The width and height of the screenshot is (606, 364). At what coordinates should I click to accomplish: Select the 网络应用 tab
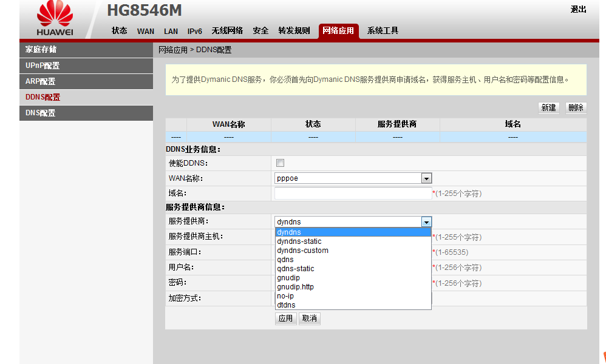(x=339, y=31)
